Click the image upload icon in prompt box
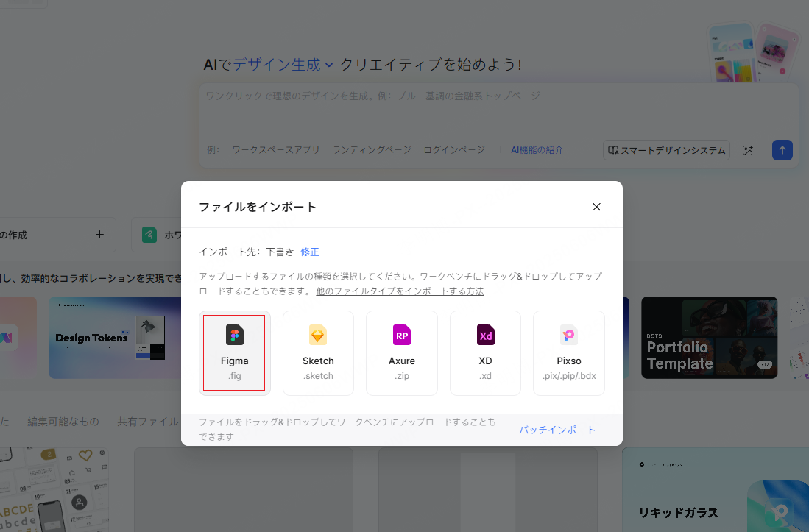The width and height of the screenshot is (809, 532). [748, 151]
